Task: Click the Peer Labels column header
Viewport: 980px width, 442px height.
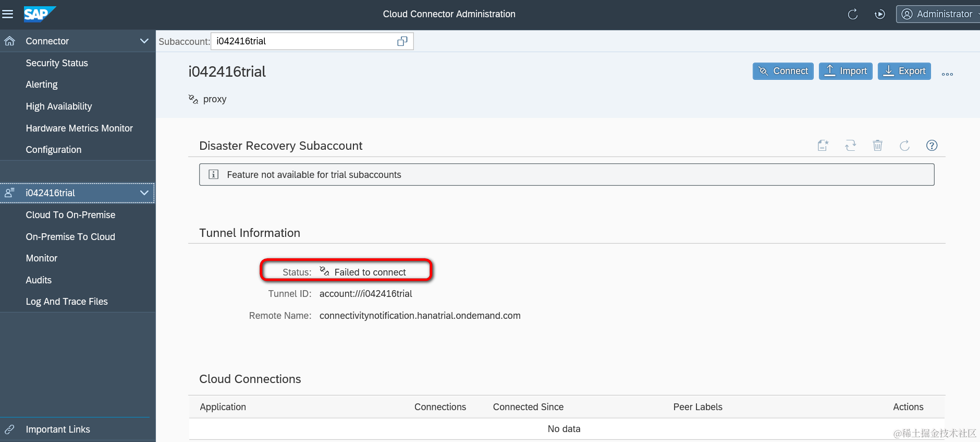Action: pos(698,407)
